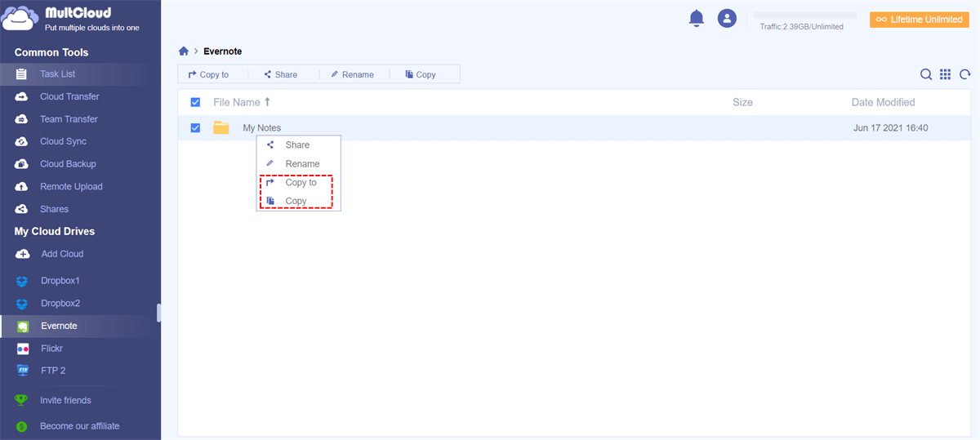Click the Evernote elephant icon in sidebar

[x=23, y=326]
